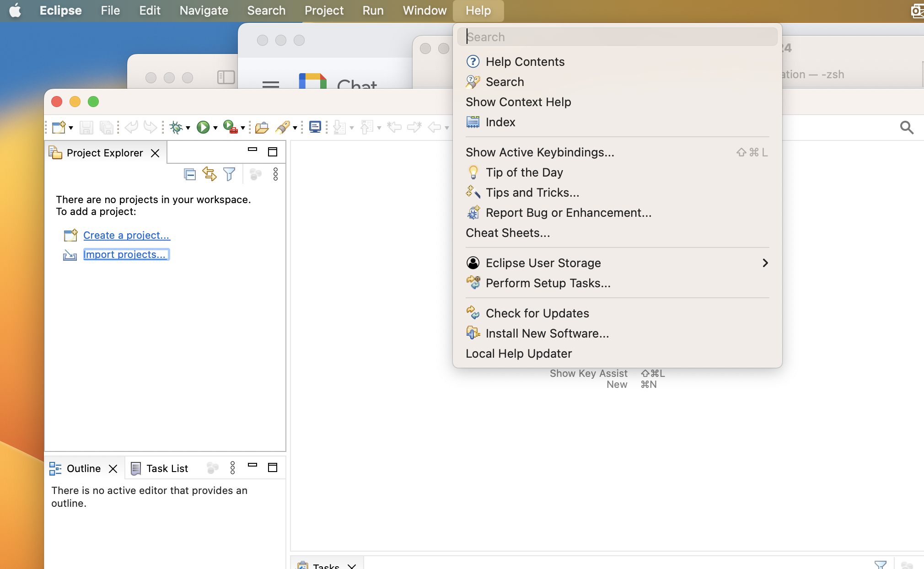Viewport: 924px width, 569px height.
Task: Click the Project Explorer Focus on Active Task icon
Action: tap(255, 174)
